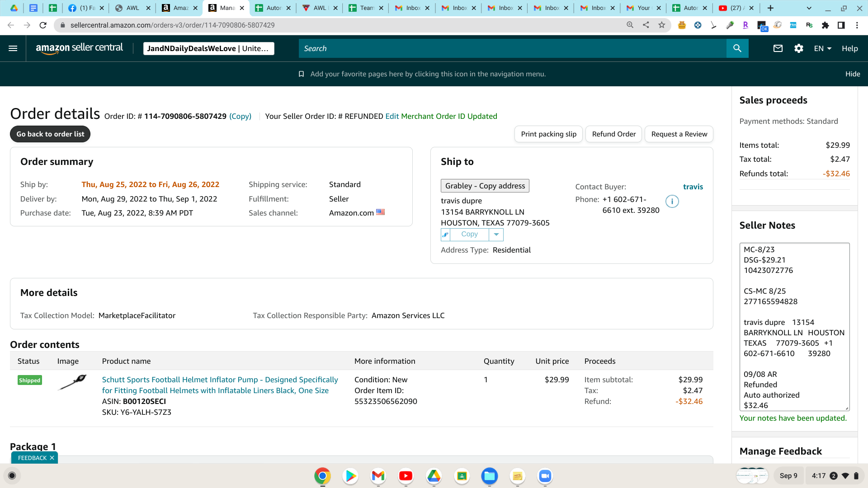Open a new browser tab
This screenshot has height=488, width=868.
tap(770, 8)
